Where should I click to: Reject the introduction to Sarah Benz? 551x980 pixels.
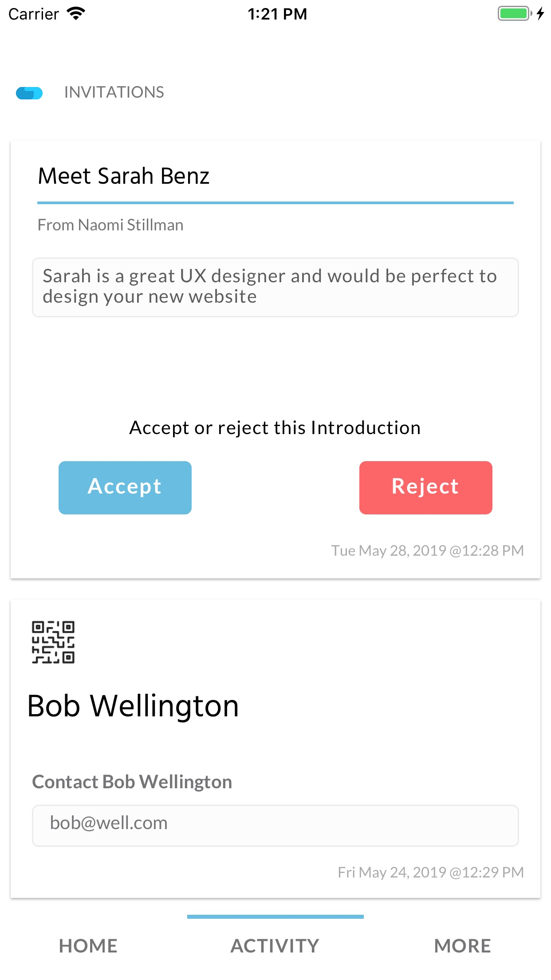click(x=425, y=487)
